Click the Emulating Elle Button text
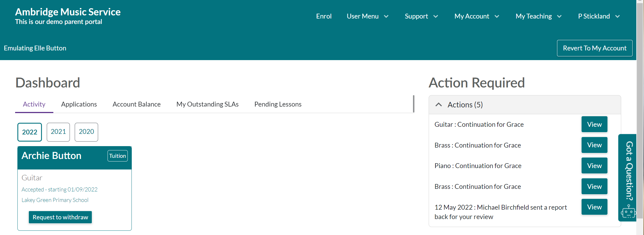Image resolution: width=644 pixels, height=235 pixels. tap(35, 48)
